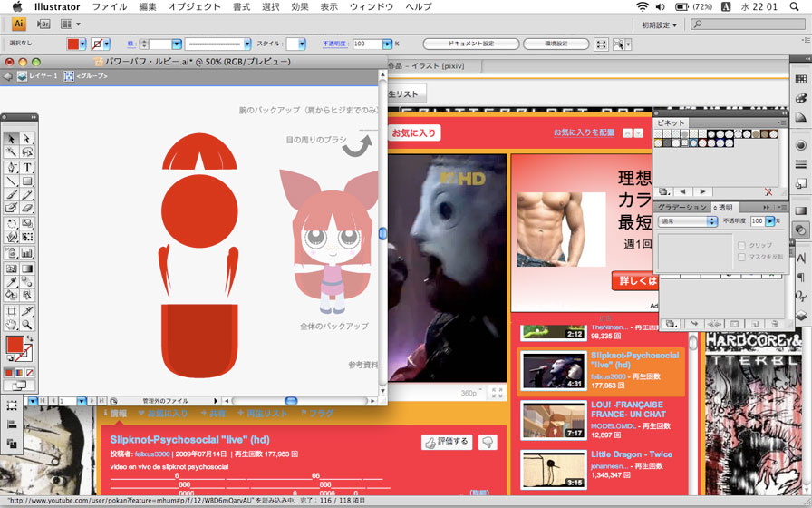Open the 効果 menu
The height and width of the screenshot is (508, 812).
pos(300,6)
